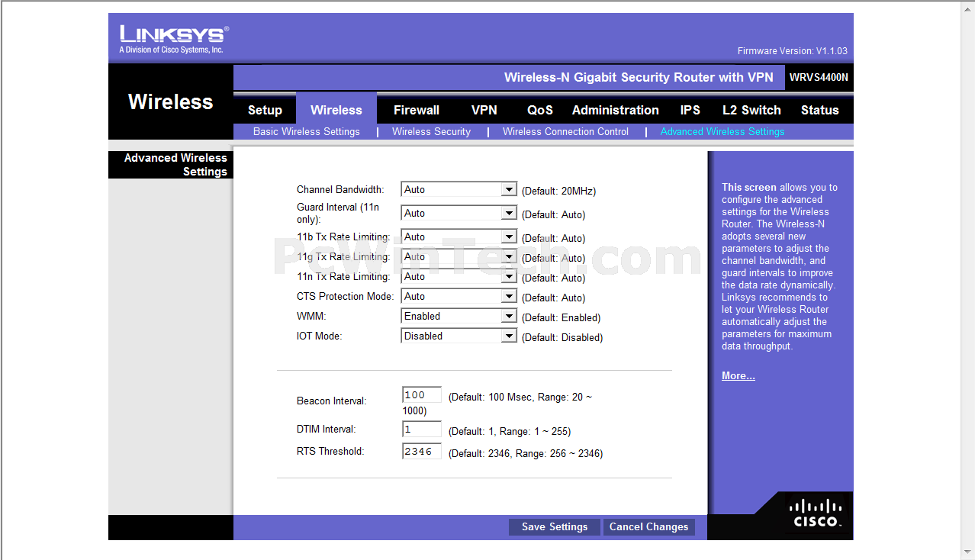Open the Firewall tab
Screen dimensions: 975x560
[417, 110]
